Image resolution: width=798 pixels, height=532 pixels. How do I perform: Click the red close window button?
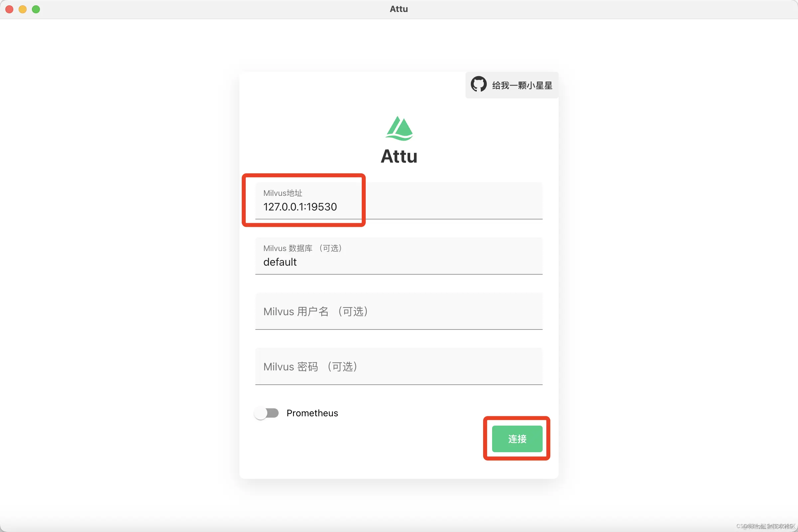pyautogui.click(x=10, y=9)
